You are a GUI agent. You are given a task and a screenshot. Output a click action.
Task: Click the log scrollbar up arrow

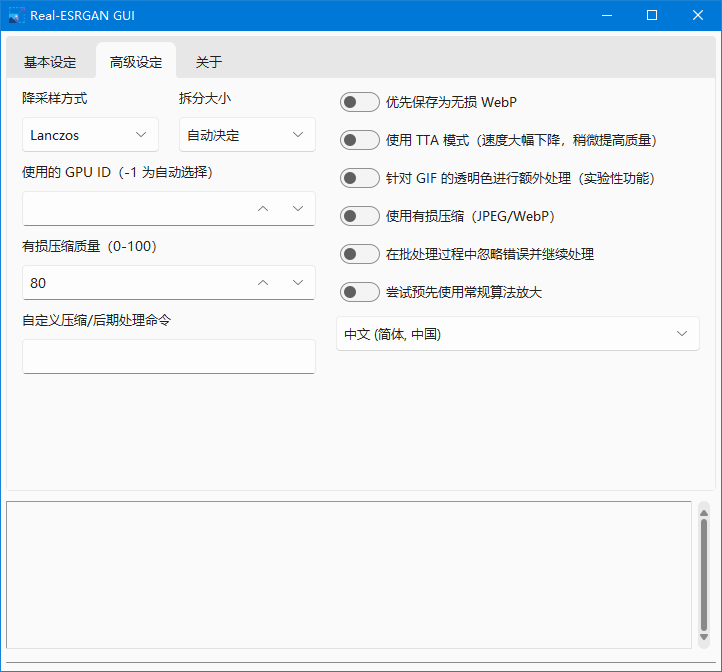(x=704, y=513)
